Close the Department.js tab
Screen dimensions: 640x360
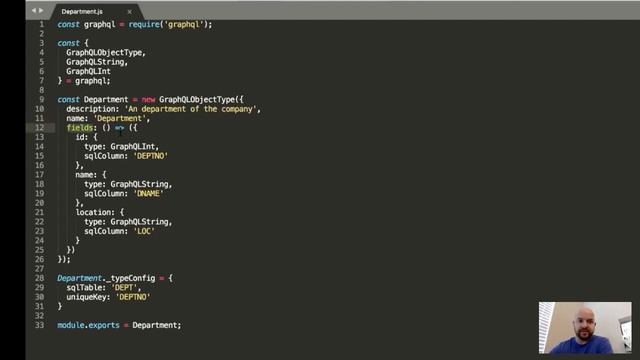[129, 12]
